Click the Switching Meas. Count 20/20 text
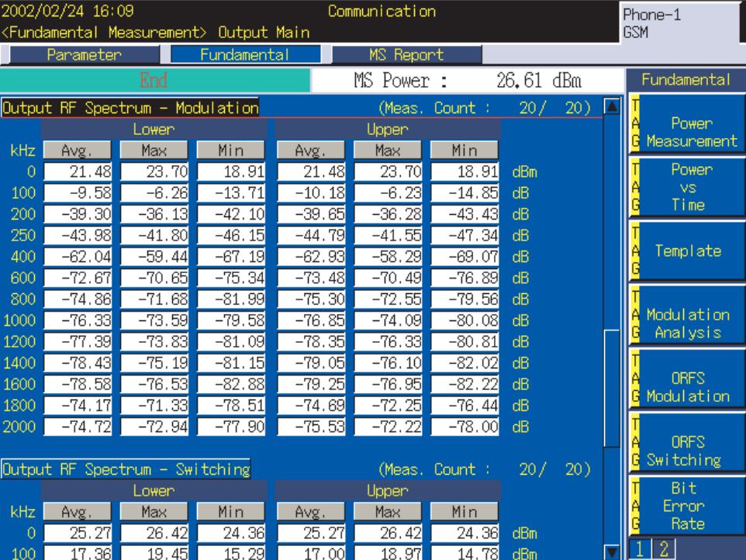 coord(485,469)
